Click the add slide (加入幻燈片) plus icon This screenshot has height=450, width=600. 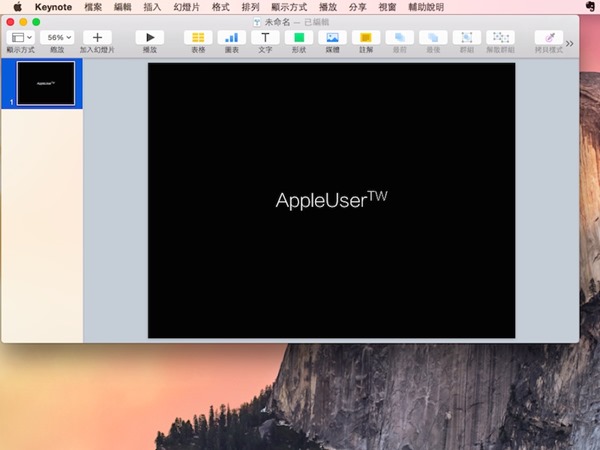pyautogui.click(x=97, y=37)
